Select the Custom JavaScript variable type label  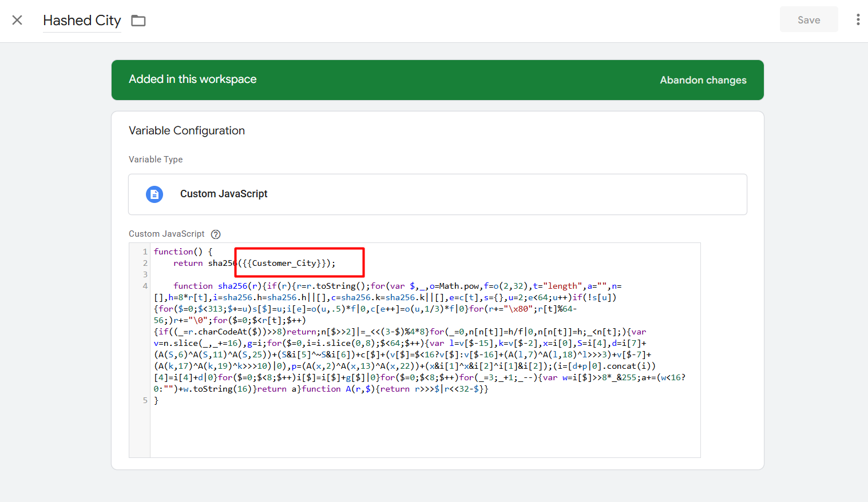[224, 194]
